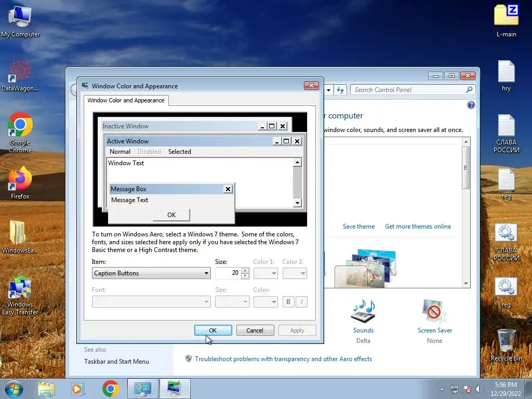Click Sounds Delta icon in Personalization
532x399 pixels.
pyautogui.click(x=363, y=321)
